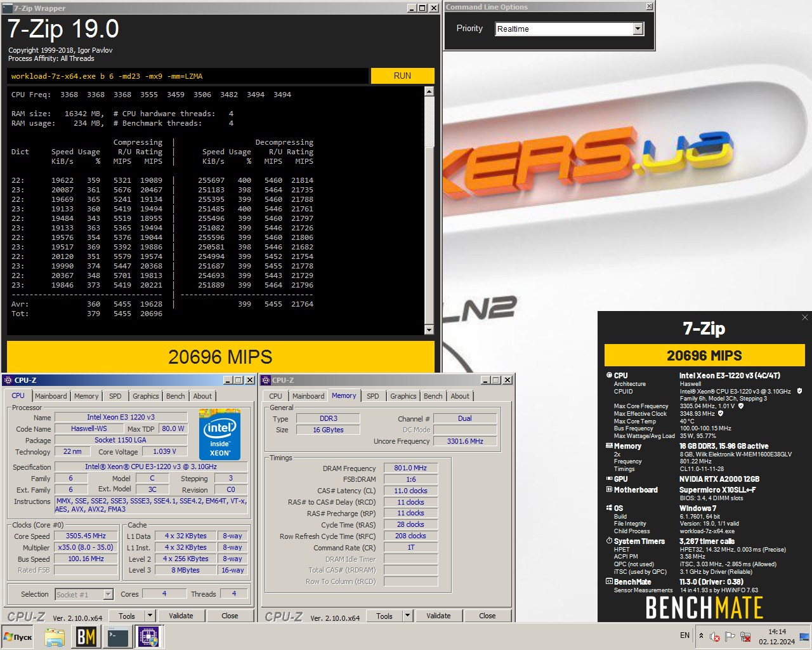Click the DRAM Frequency 801.0 MHz field
The width and height of the screenshot is (812, 650).
(x=410, y=468)
